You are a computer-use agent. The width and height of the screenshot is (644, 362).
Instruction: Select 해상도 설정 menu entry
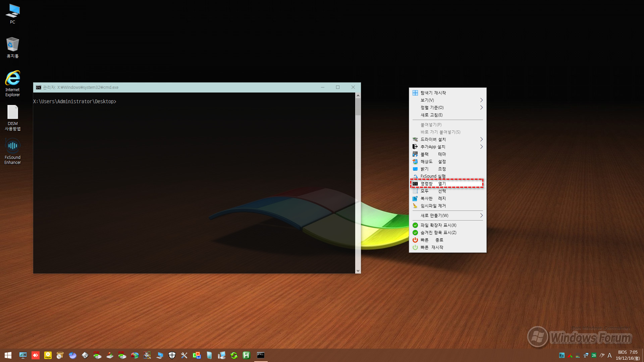(447, 162)
